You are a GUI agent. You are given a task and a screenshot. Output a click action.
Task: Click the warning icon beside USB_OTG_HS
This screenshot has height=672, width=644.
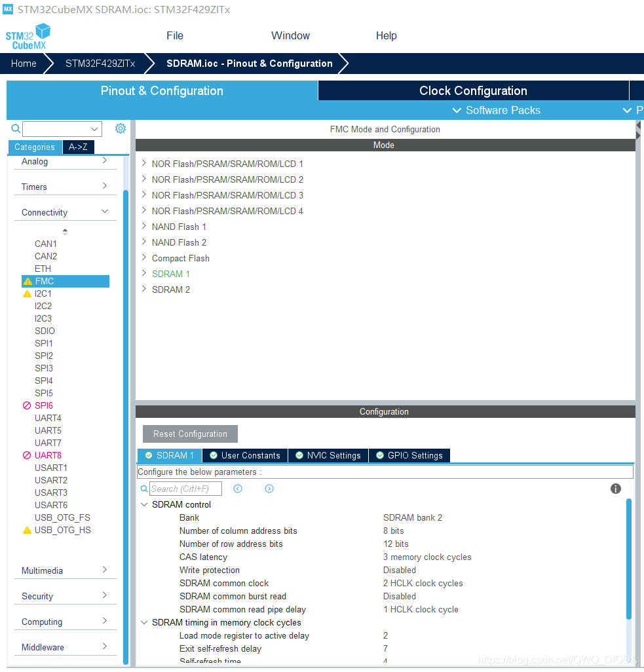click(27, 530)
